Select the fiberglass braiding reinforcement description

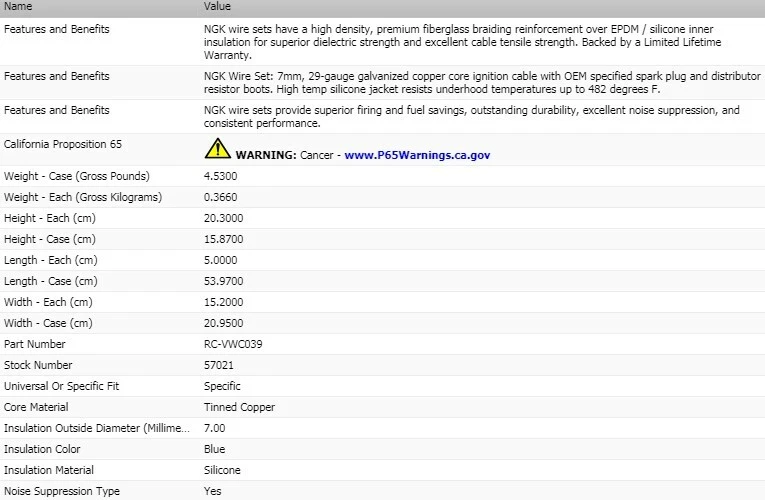463,42
